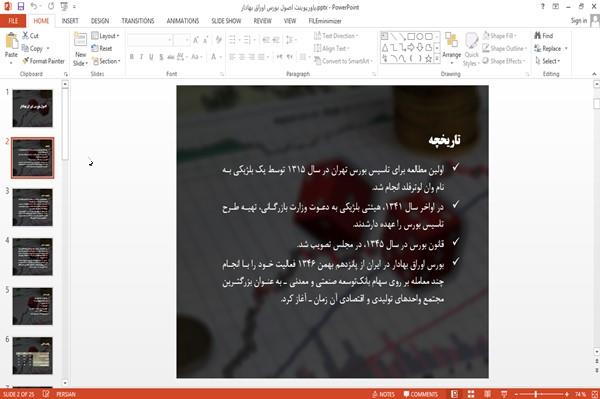The width and height of the screenshot is (600, 399).
Task: Reset the slide layout
Action: point(102,48)
